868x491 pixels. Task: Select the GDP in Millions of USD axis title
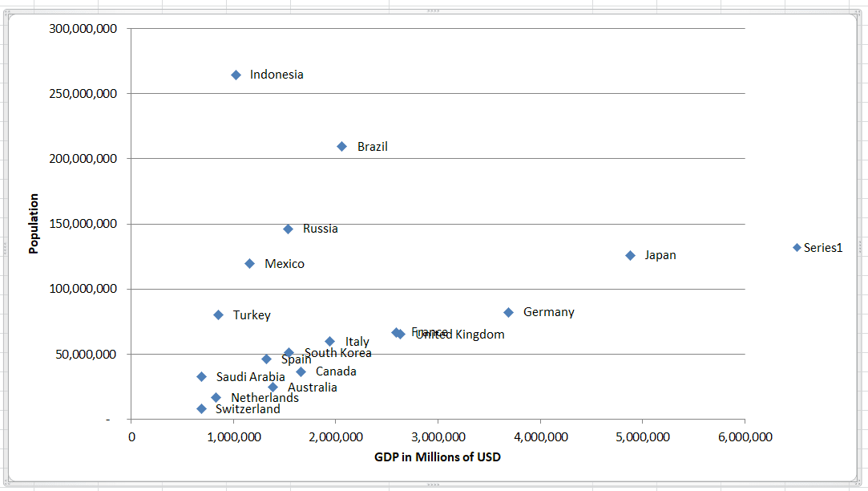tap(438, 457)
